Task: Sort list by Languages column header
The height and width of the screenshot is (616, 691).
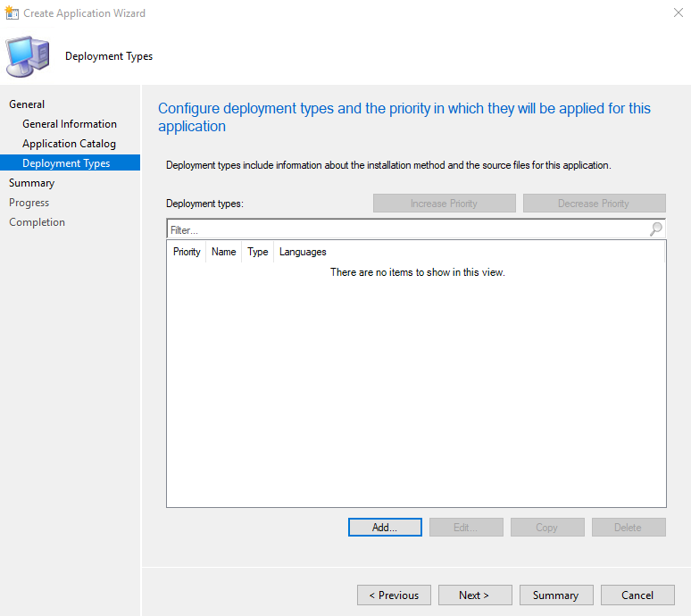Action: [x=303, y=252]
